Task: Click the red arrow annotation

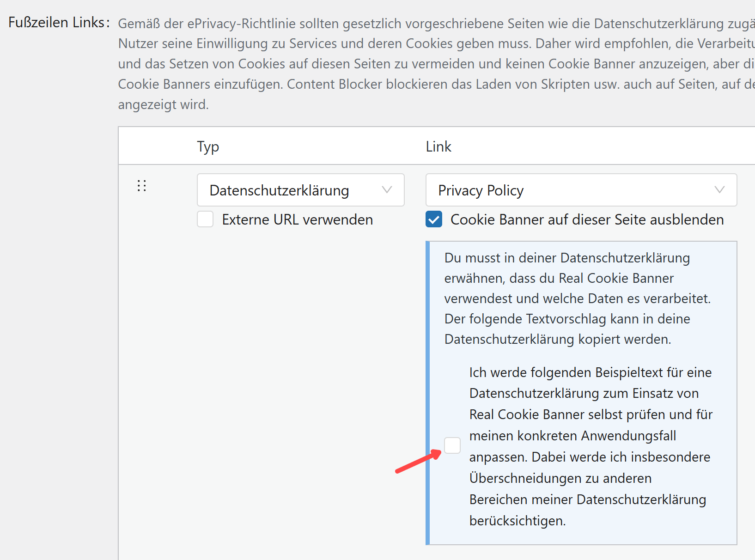Action: (x=418, y=462)
